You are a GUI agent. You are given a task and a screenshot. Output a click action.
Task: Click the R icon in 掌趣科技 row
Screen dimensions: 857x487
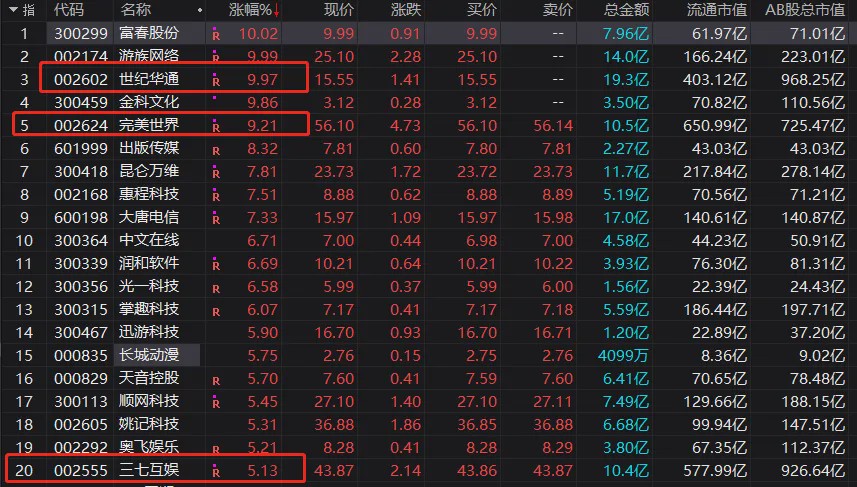pyautogui.click(x=216, y=311)
